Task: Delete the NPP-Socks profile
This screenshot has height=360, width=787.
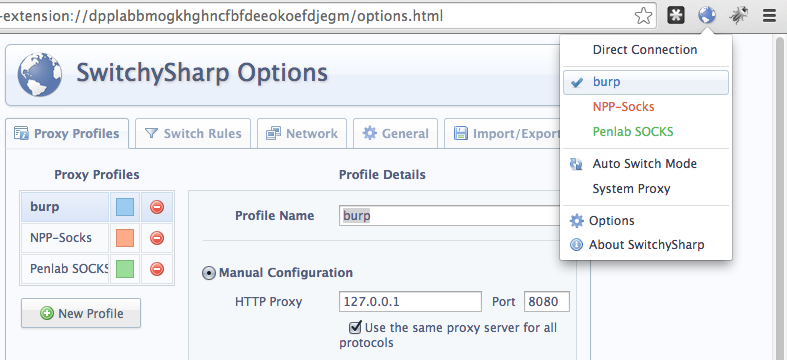Action: (157, 238)
